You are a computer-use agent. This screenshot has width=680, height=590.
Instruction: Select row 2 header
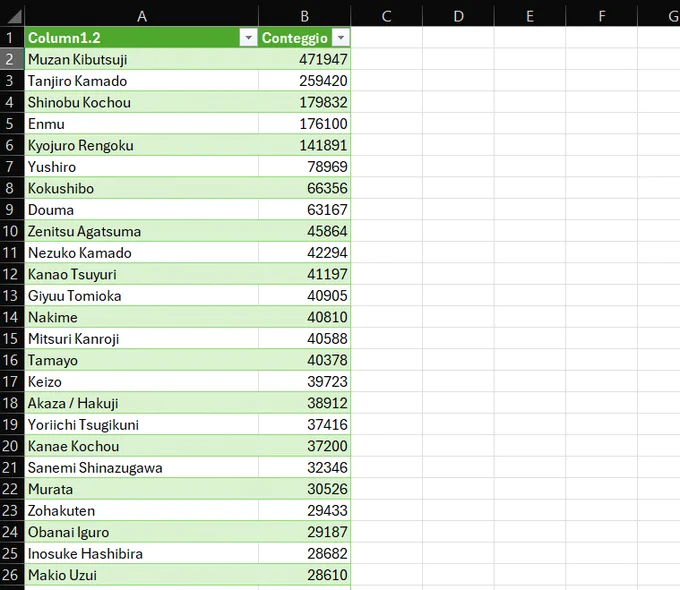point(12,59)
